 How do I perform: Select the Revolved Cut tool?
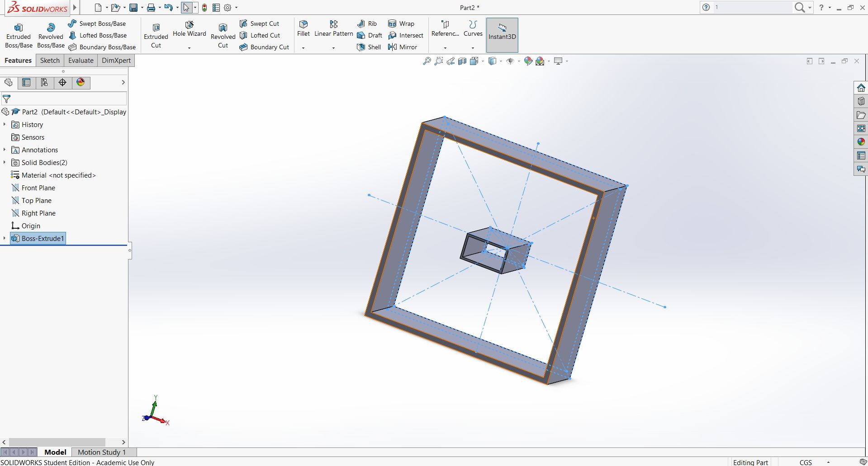[223, 36]
